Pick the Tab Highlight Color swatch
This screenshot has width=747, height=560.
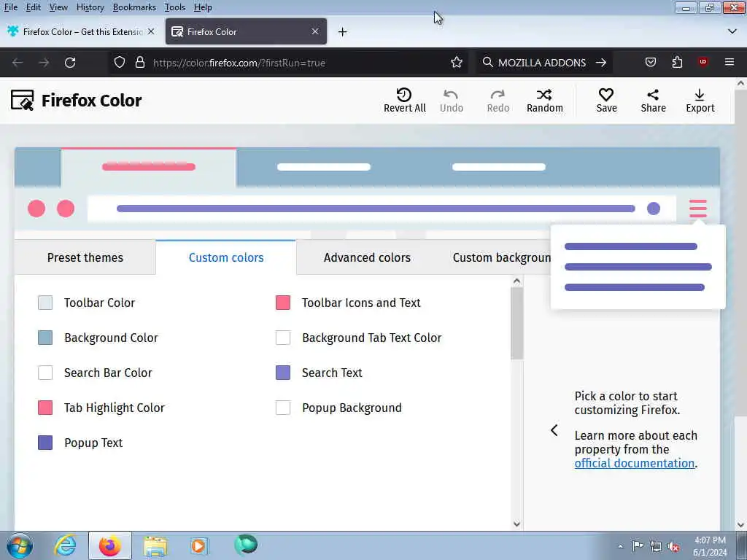coord(45,408)
